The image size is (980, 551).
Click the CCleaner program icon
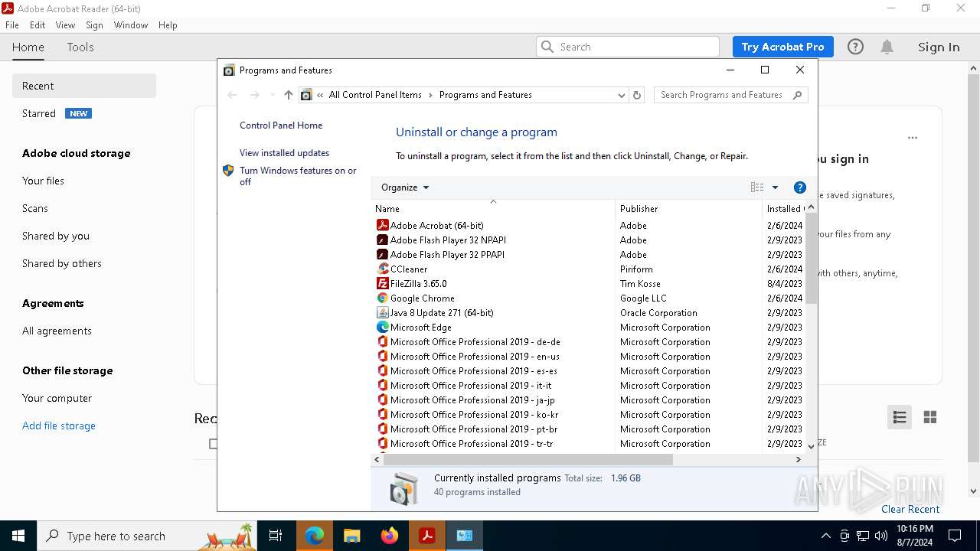383,269
